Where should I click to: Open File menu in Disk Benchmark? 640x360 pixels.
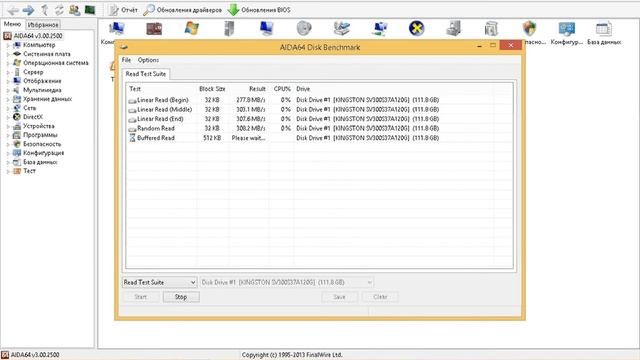[126, 60]
